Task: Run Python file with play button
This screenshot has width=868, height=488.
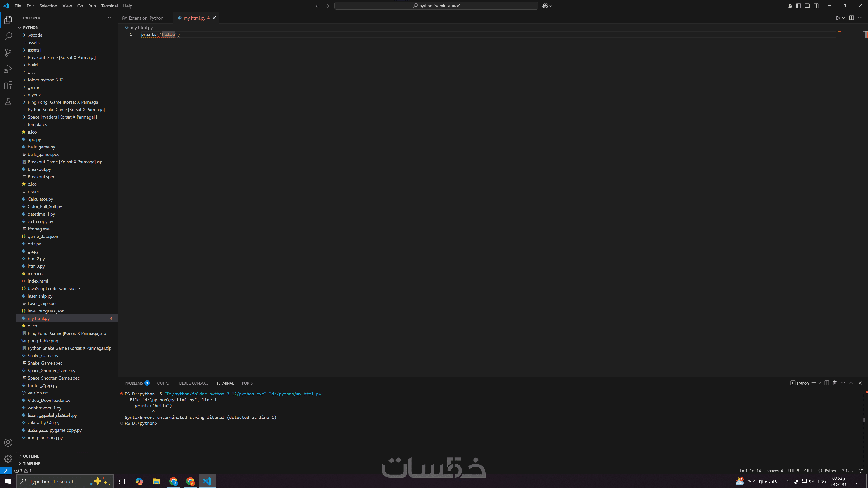Action: click(x=838, y=18)
